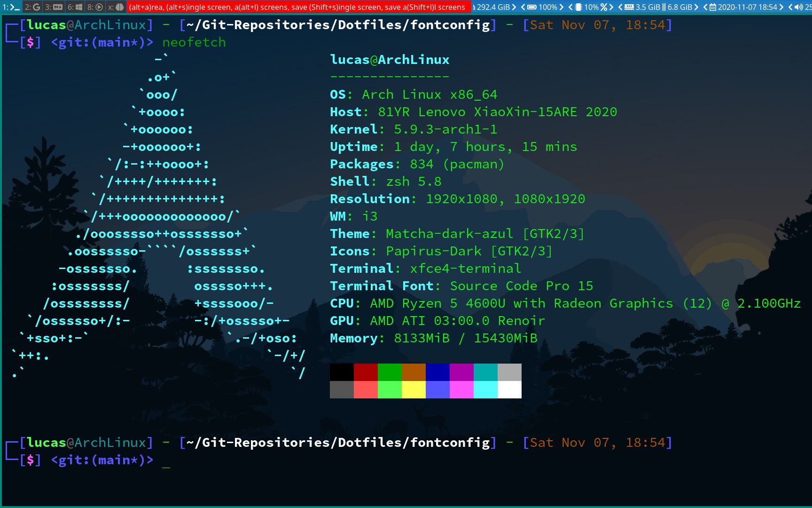Click the green swatch in the neofetch palette
The height and width of the screenshot is (508, 812).
tap(390, 372)
